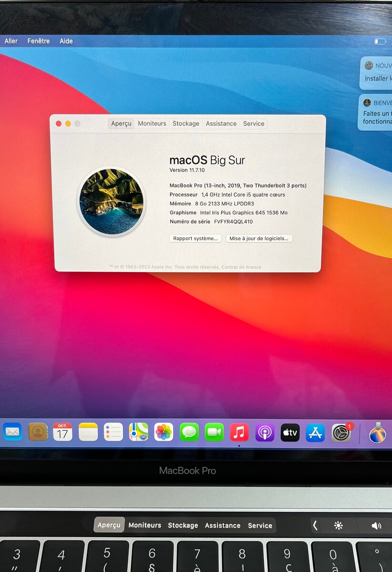The image size is (392, 572).
Task: Click the Rapport système button
Action: point(196,238)
